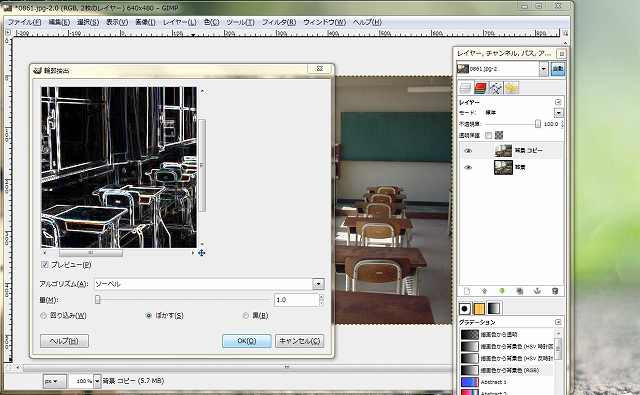The width and height of the screenshot is (640, 395).
Task: Switch to the Layers tab in the dock
Action: (465, 88)
